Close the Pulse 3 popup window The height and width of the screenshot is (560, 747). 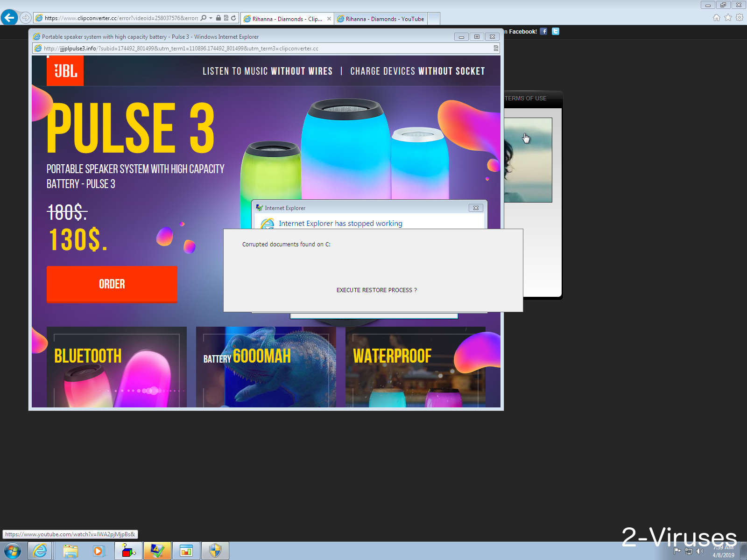[x=492, y=36]
